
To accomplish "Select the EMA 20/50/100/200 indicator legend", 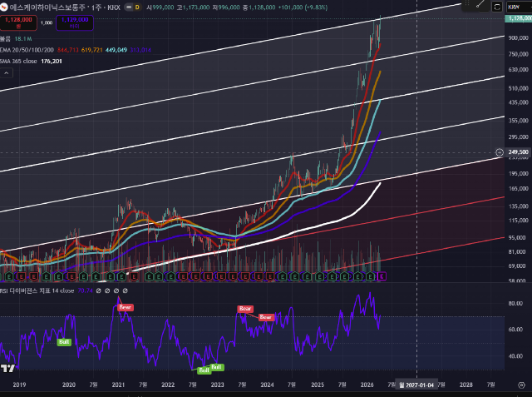I will [x=27, y=50].
